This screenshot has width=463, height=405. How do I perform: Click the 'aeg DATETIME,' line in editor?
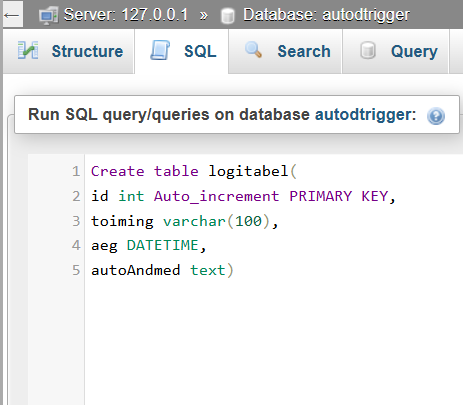click(149, 245)
